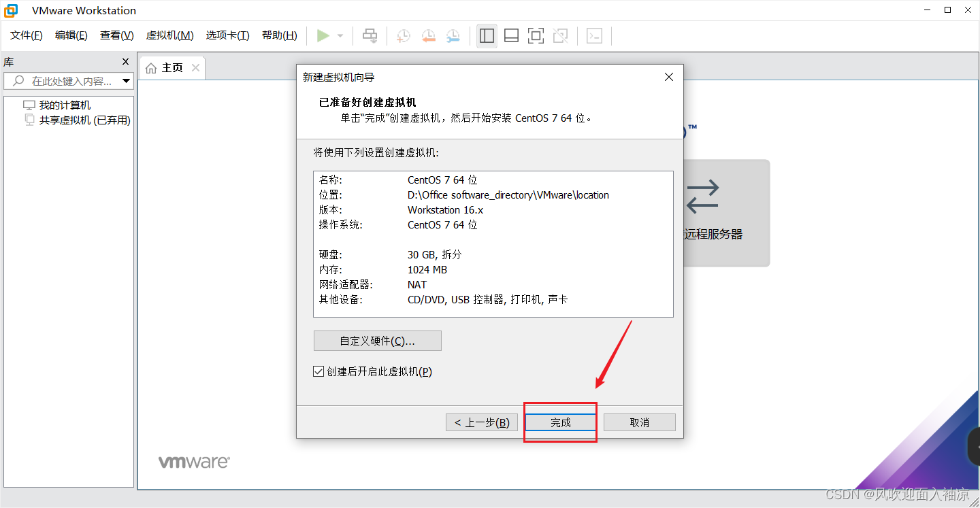Open the power options dropdown arrow

pos(340,36)
